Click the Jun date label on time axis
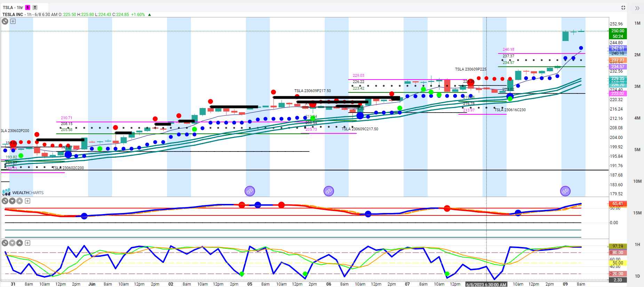Image resolution: width=644 pixels, height=287 pixels. (x=92, y=284)
